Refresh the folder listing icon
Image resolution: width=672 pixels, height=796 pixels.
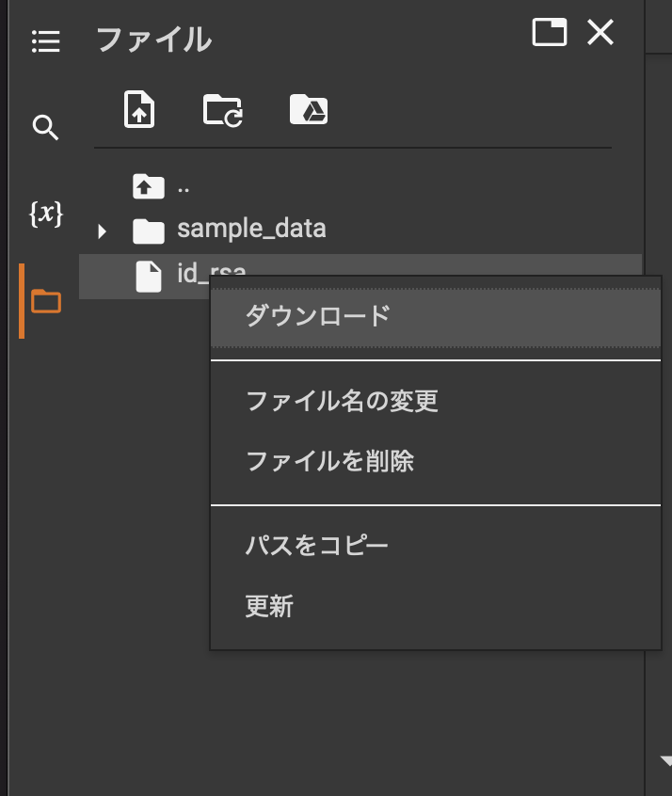(223, 110)
